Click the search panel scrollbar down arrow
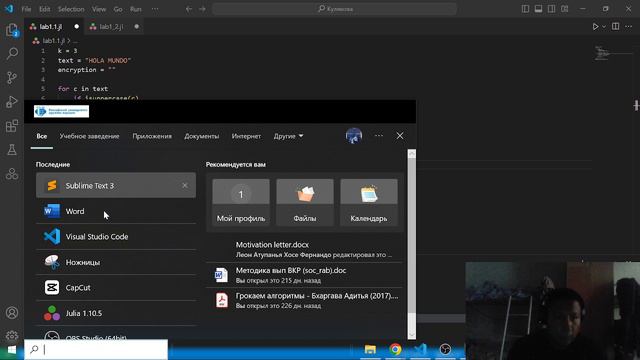 point(411,335)
